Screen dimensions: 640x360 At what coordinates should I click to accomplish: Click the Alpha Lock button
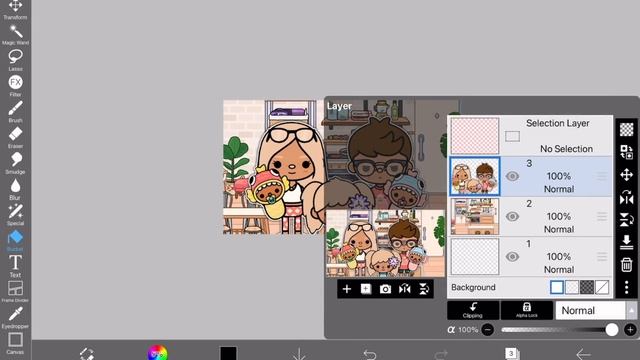527,310
